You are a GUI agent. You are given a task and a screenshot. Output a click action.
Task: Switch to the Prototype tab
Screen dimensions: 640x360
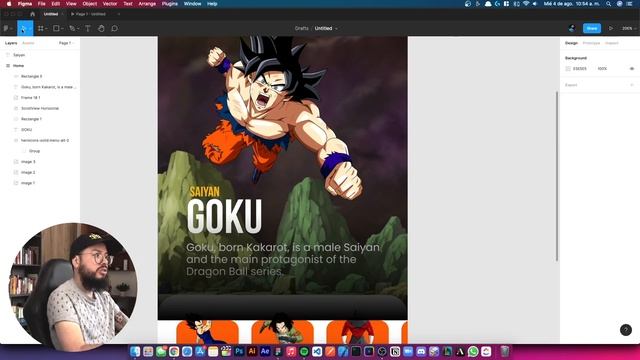(x=591, y=43)
